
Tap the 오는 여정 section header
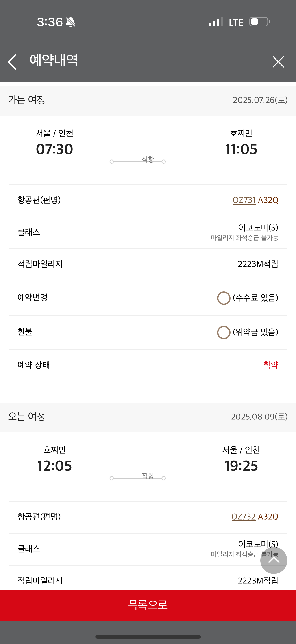27,417
